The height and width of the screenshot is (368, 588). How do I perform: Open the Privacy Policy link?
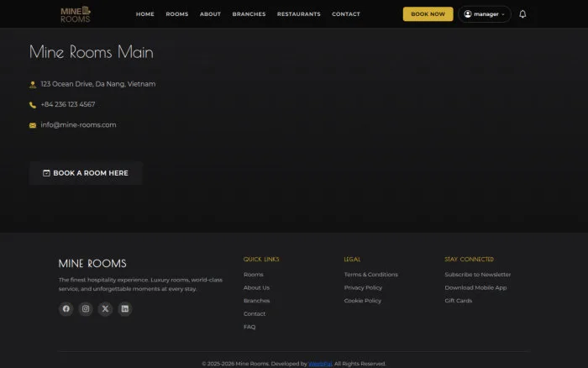click(363, 287)
